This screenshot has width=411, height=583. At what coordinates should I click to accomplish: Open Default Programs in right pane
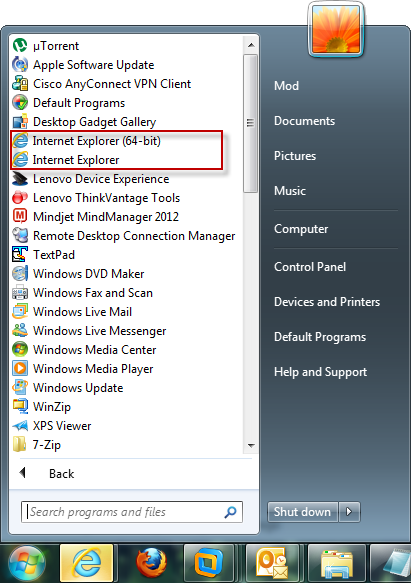[x=320, y=337]
